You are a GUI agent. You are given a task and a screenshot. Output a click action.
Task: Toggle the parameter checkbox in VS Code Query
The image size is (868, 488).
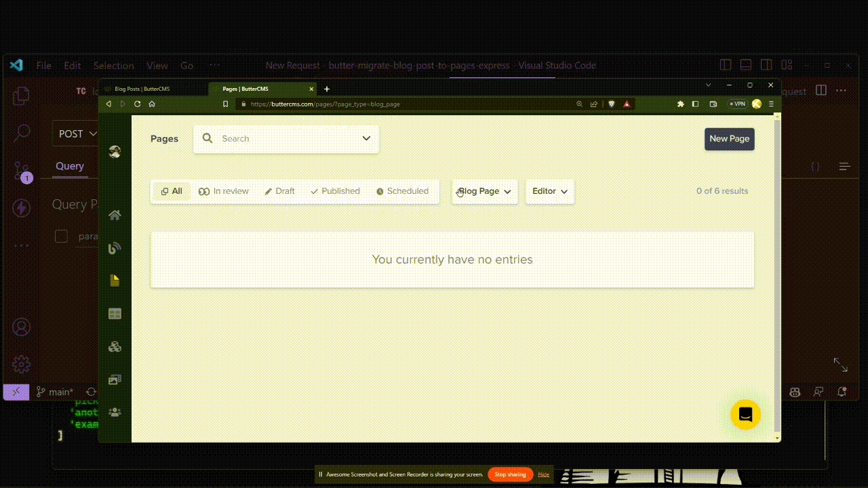[x=62, y=236]
